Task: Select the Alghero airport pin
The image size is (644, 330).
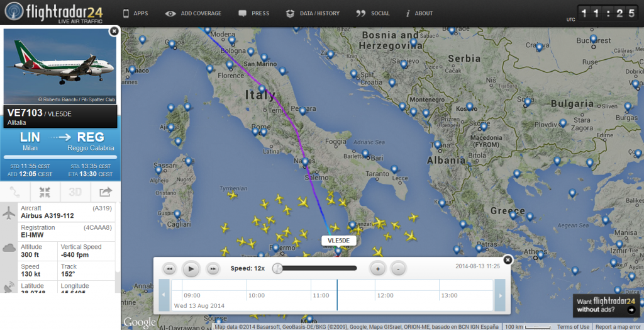Action: click(158, 169)
